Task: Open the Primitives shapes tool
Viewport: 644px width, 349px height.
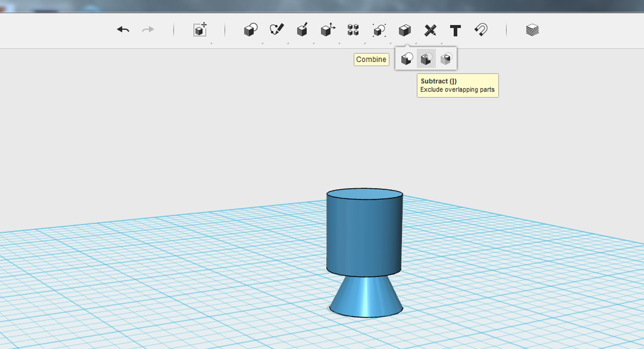Action: point(251,30)
